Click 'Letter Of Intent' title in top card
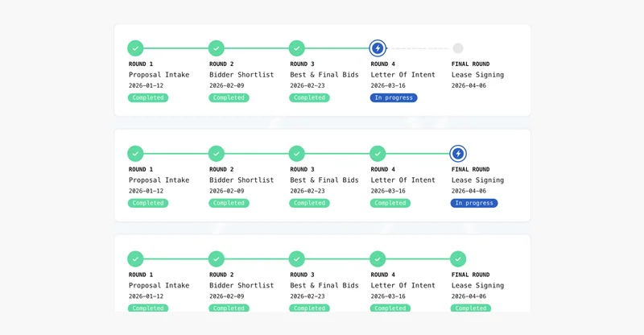 pyautogui.click(x=403, y=75)
